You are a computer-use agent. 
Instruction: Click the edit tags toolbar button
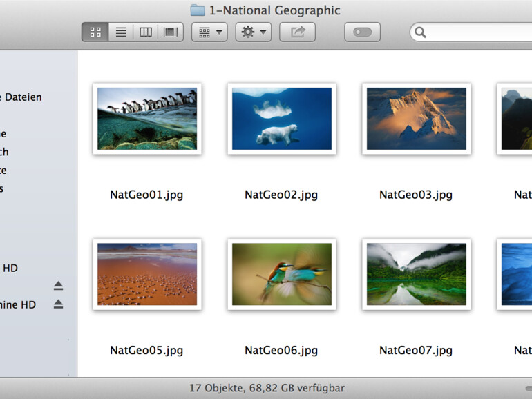pyautogui.click(x=362, y=32)
